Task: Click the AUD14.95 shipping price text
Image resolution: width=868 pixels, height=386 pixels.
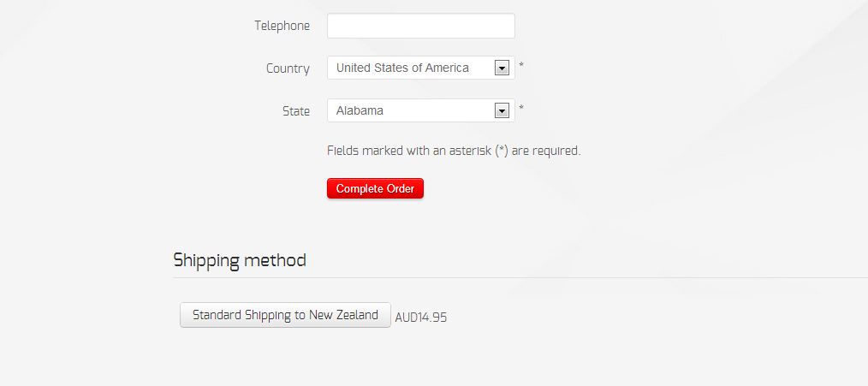Action: (421, 318)
